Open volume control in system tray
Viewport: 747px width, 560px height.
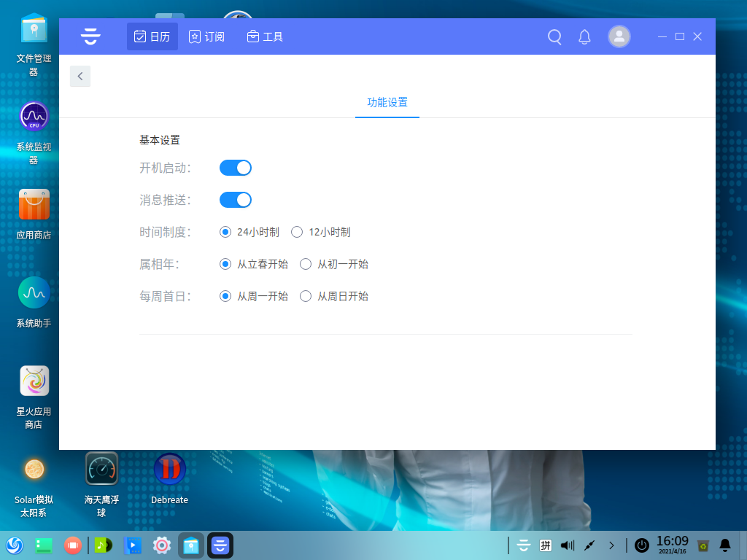click(568, 545)
